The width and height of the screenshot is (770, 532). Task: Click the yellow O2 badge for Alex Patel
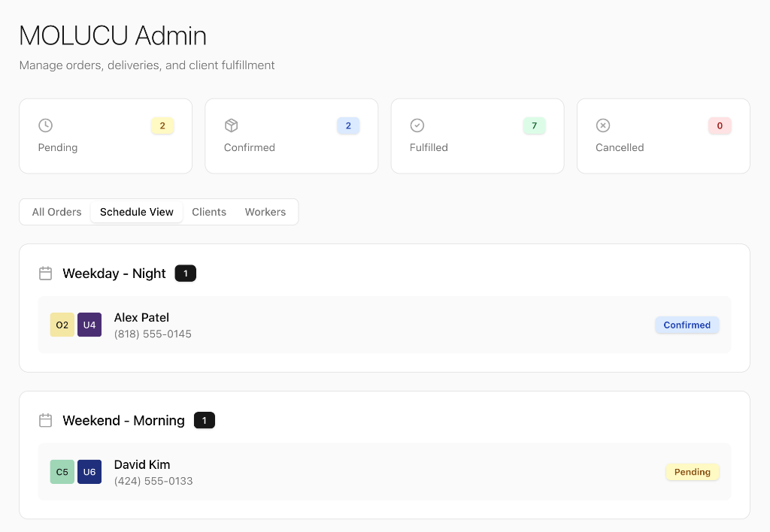(62, 325)
